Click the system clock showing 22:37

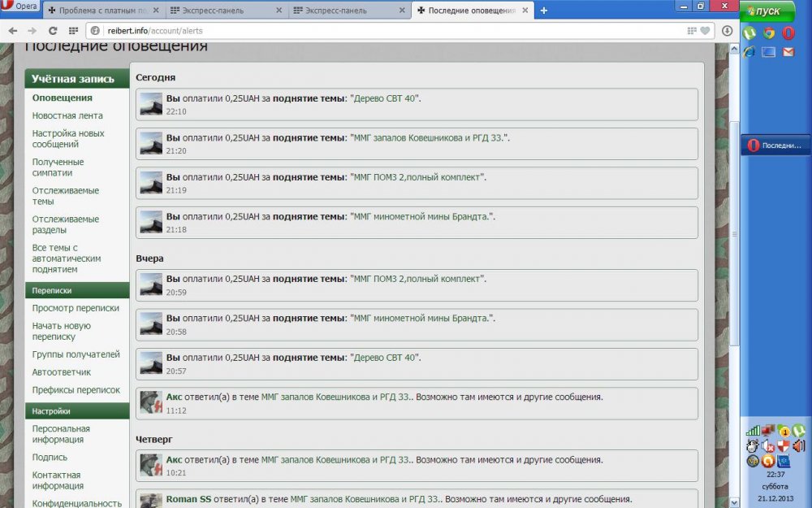(x=775, y=475)
